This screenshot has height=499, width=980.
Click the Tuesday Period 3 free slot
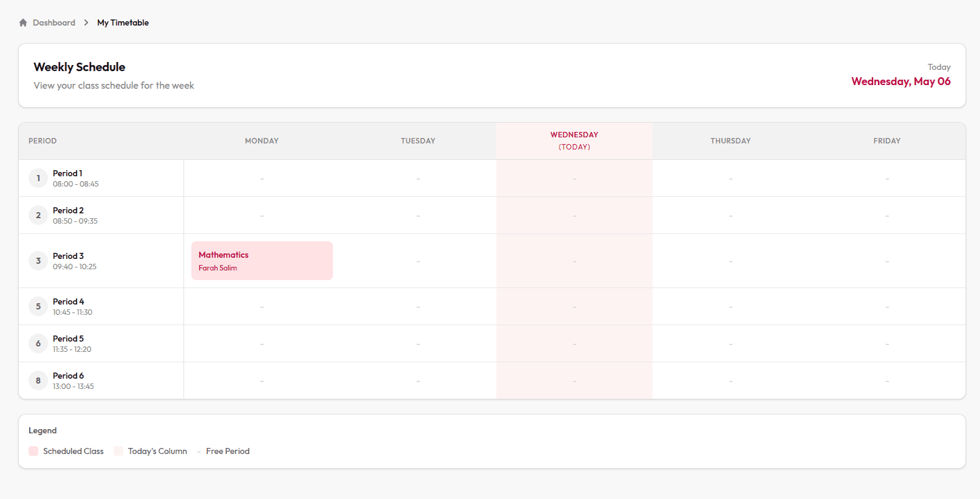click(x=418, y=261)
